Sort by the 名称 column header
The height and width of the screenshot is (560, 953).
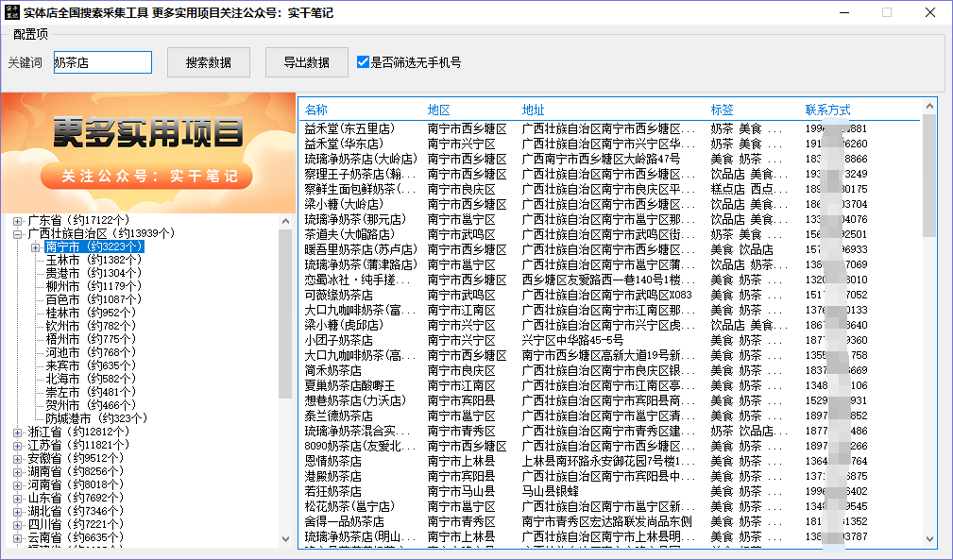point(316,110)
